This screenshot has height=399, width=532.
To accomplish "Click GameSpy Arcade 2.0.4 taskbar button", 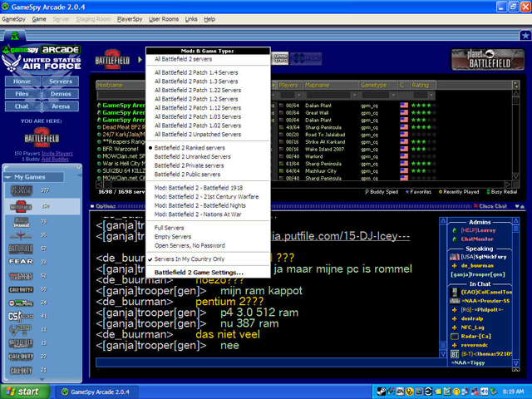I will click(96, 392).
